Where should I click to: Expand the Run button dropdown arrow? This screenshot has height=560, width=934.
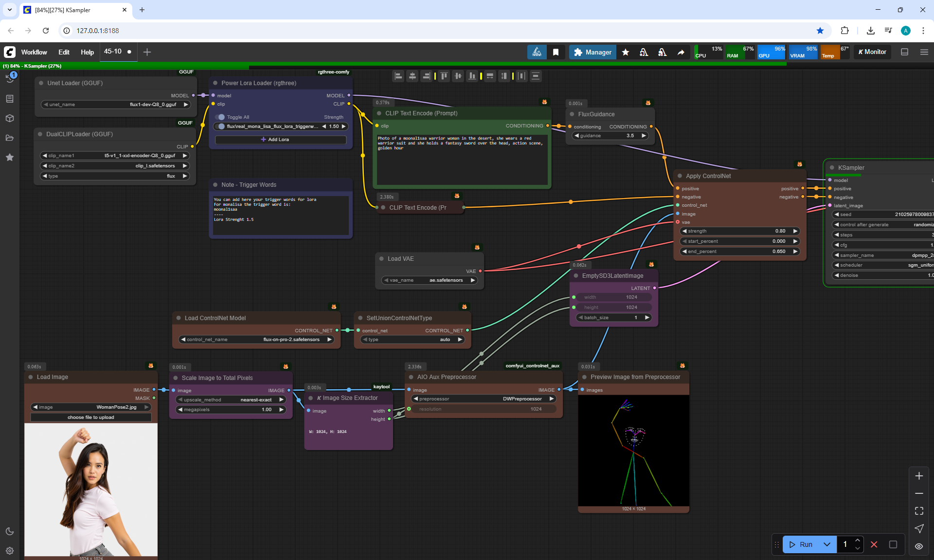tap(827, 544)
